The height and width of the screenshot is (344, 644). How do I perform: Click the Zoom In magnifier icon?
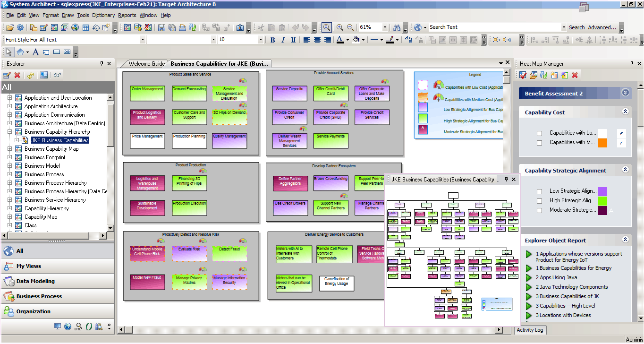[x=340, y=27]
